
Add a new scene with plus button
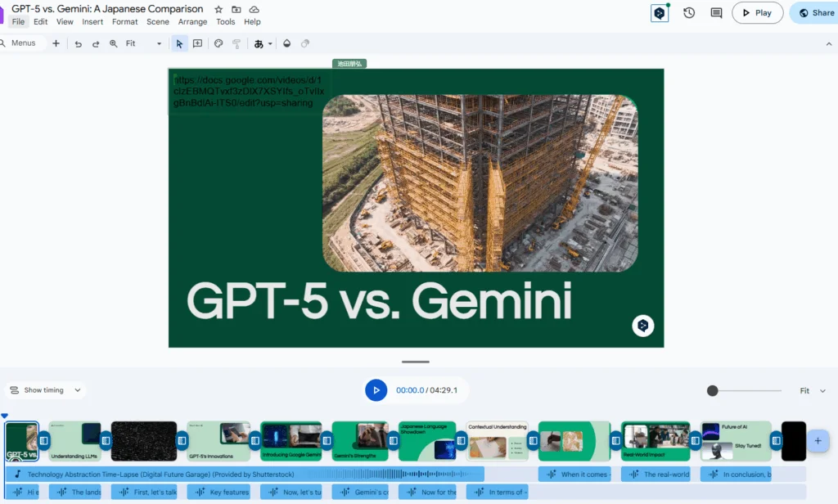click(818, 441)
